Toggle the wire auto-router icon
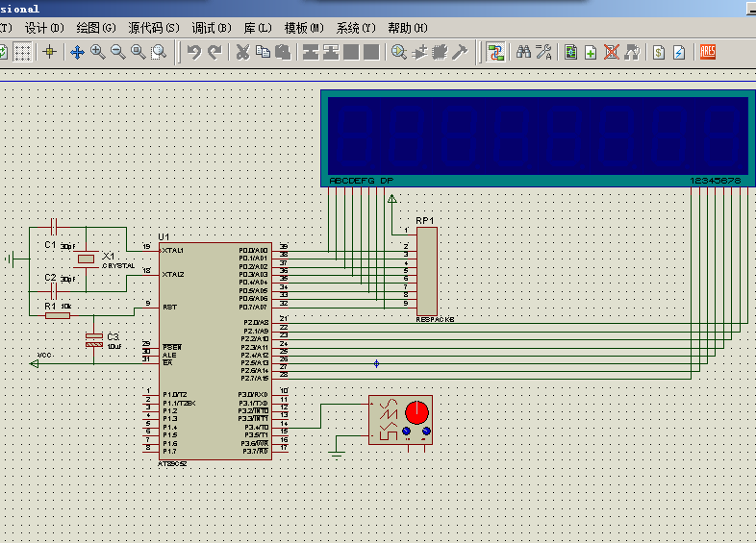756x543 pixels. [x=495, y=52]
